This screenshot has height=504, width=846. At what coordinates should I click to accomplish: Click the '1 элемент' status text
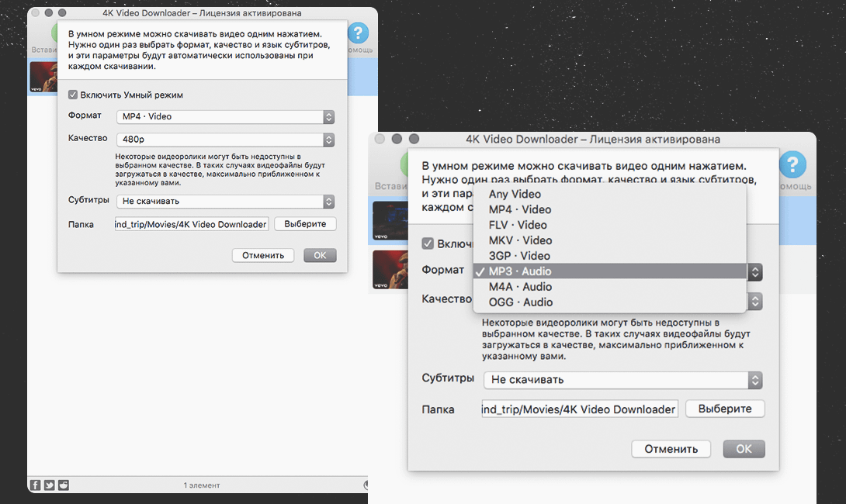(x=202, y=485)
